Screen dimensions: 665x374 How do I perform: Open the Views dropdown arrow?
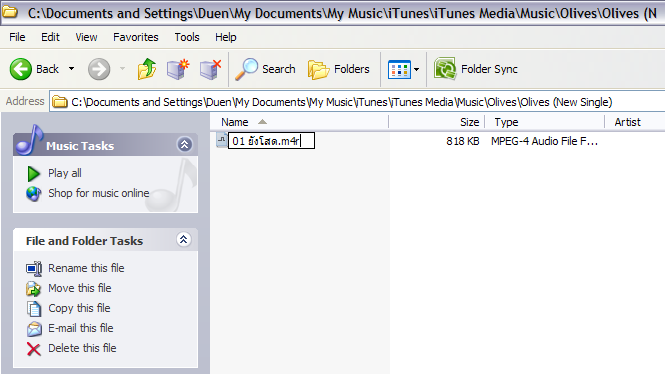click(416, 70)
